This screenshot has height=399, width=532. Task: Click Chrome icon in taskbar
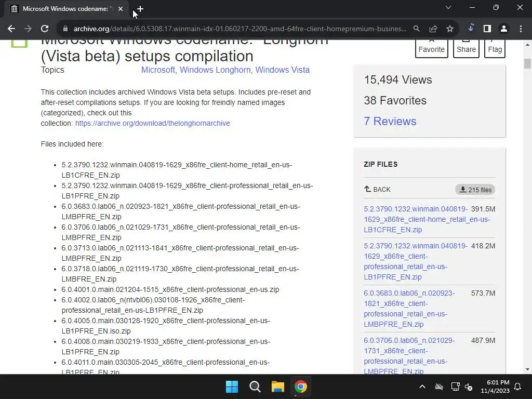pyautogui.click(x=301, y=387)
